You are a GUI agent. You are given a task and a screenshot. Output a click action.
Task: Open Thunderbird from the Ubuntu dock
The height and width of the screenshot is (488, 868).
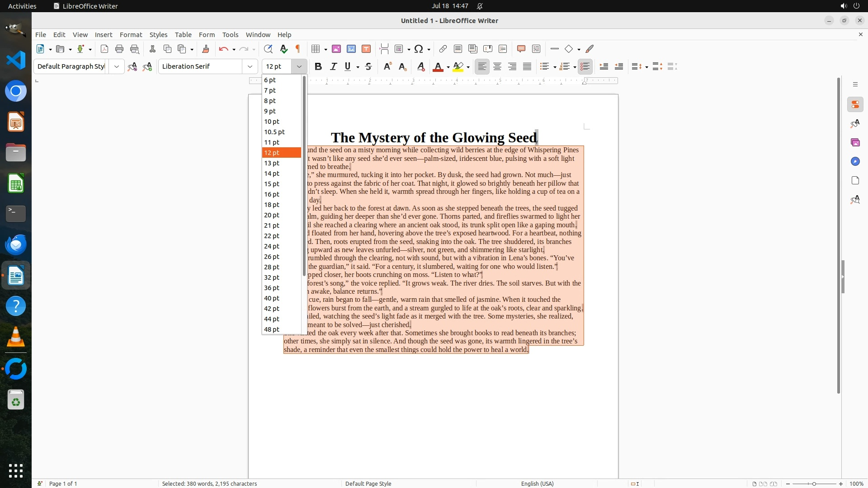click(16, 244)
